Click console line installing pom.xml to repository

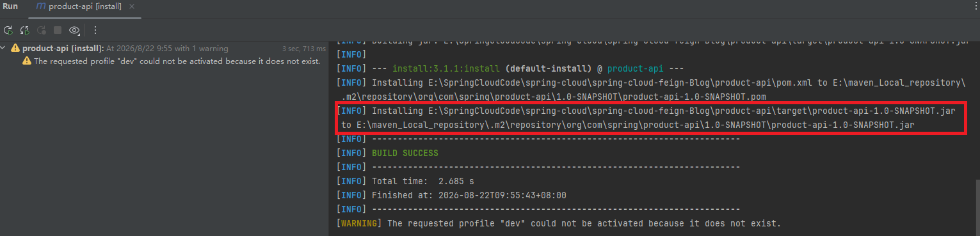pyautogui.click(x=650, y=83)
